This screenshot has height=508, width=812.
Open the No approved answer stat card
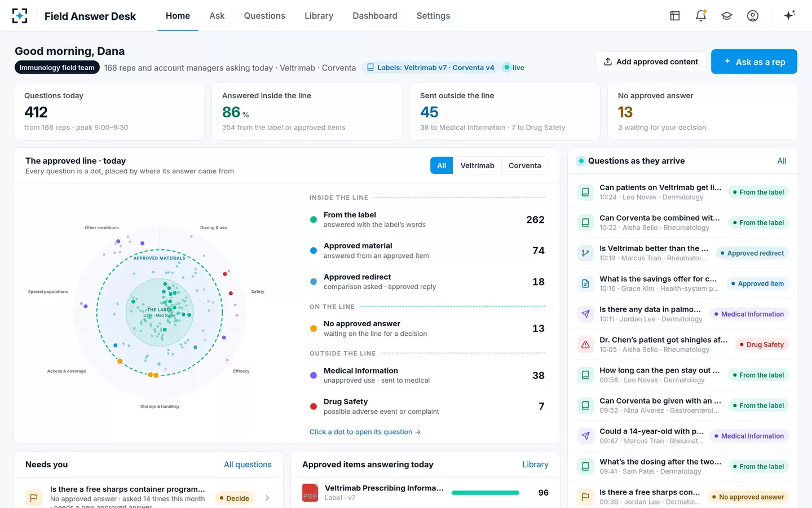point(702,111)
